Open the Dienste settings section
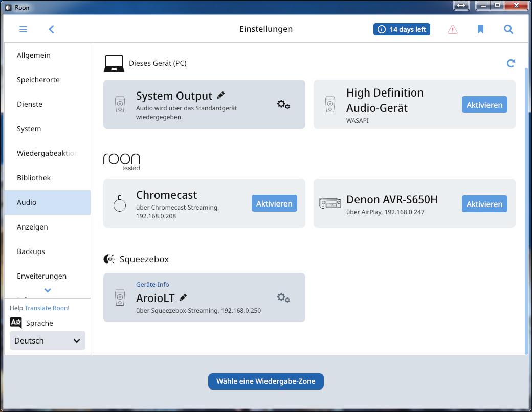 click(x=48, y=104)
